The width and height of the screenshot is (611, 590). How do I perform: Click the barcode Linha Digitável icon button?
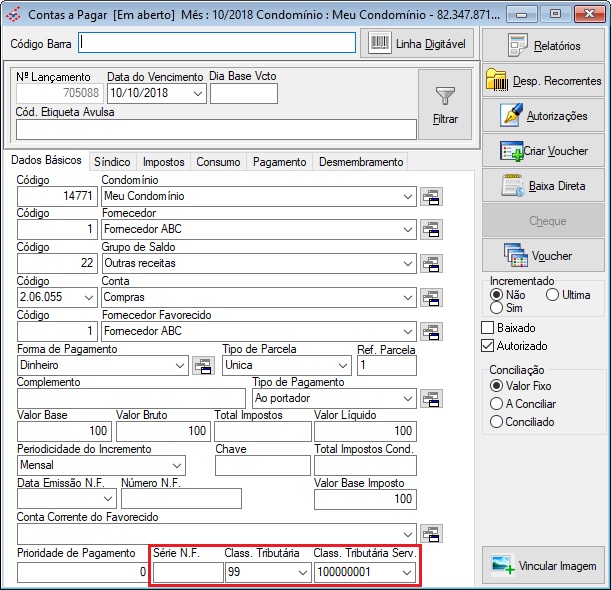pos(417,43)
